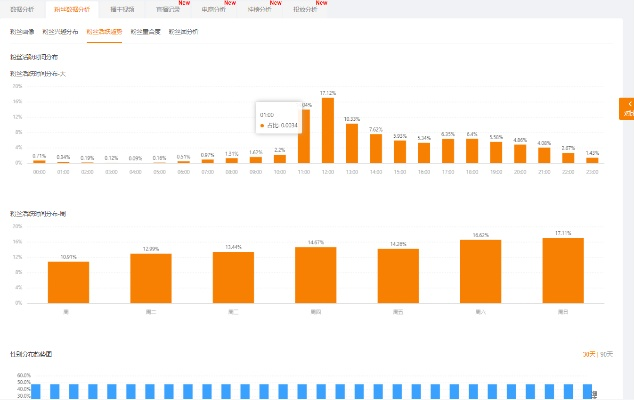Select the 粉丝活跃趋势 sub-tab
634x400 pixels.
[104, 32]
